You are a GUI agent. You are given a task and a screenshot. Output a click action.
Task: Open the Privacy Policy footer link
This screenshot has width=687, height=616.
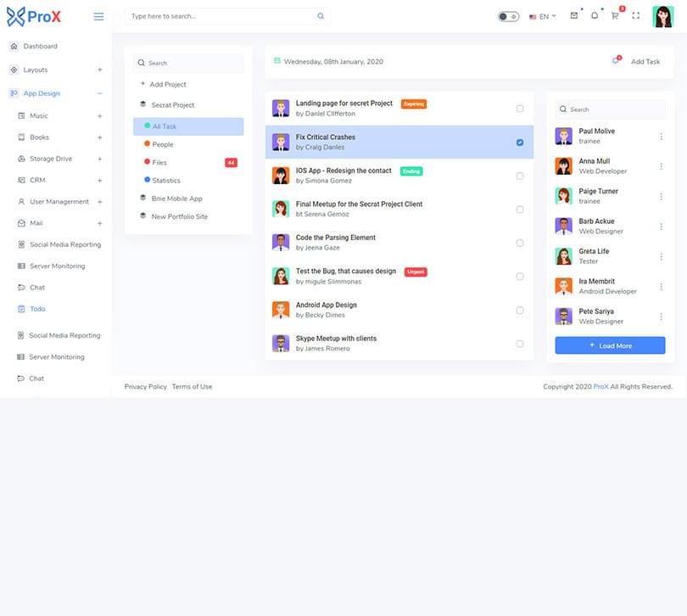(146, 387)
